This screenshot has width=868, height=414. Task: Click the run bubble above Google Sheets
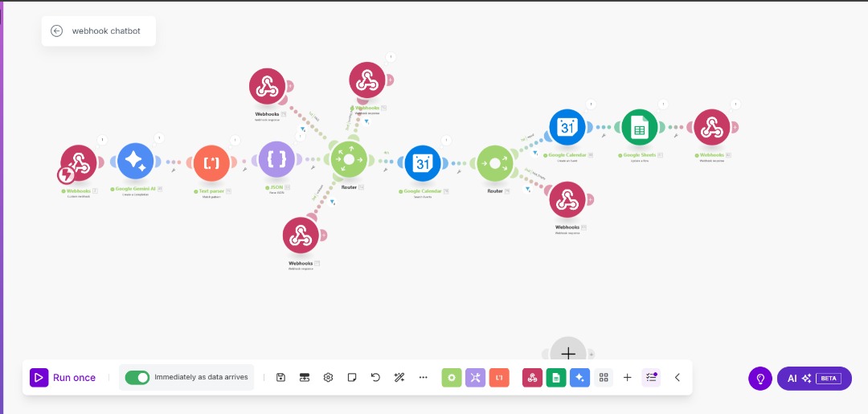point(662,104)
